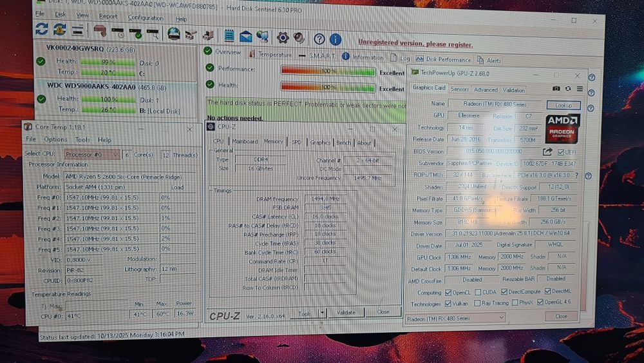This screenshot has height=363, width=644.
Task: Click the toolbar disk icon with the brown hand
Action: point(100,31)
